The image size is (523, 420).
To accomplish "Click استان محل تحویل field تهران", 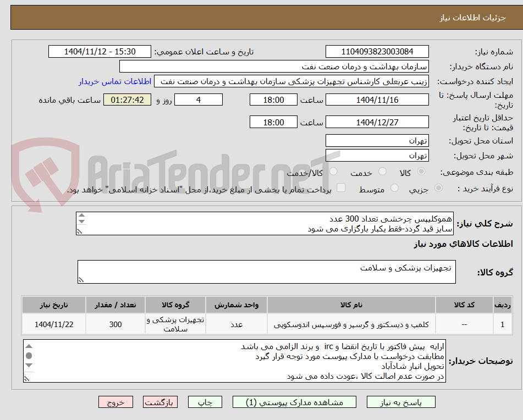I will (x=377, y=141).
